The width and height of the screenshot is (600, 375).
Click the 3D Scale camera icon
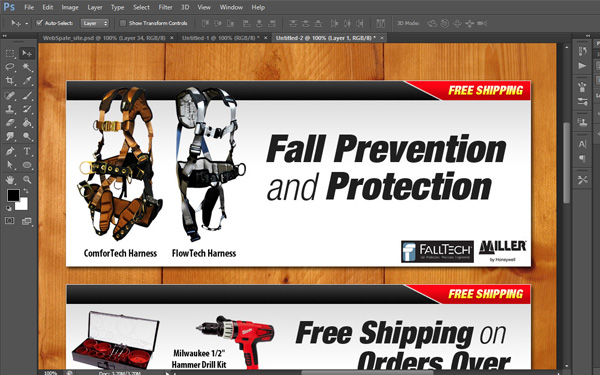pos(482,23)
